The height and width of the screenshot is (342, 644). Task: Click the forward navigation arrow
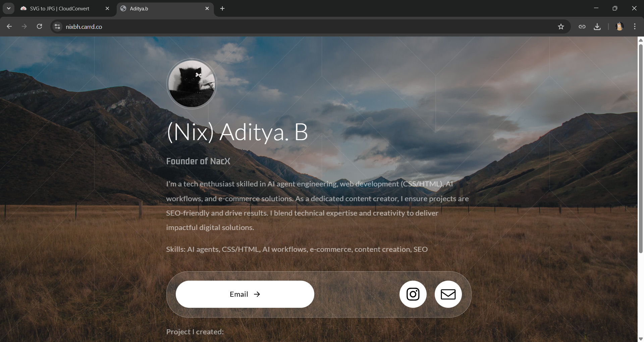pyautogui.click(x=24, y=26)
